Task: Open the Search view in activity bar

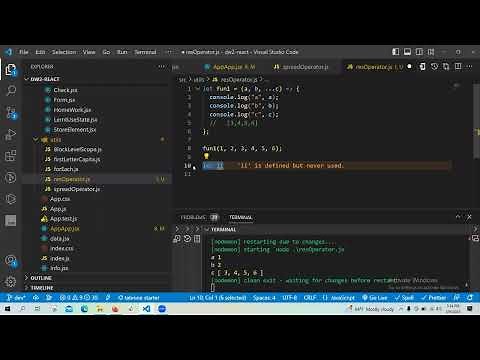Action: click(x=11, y=90)
